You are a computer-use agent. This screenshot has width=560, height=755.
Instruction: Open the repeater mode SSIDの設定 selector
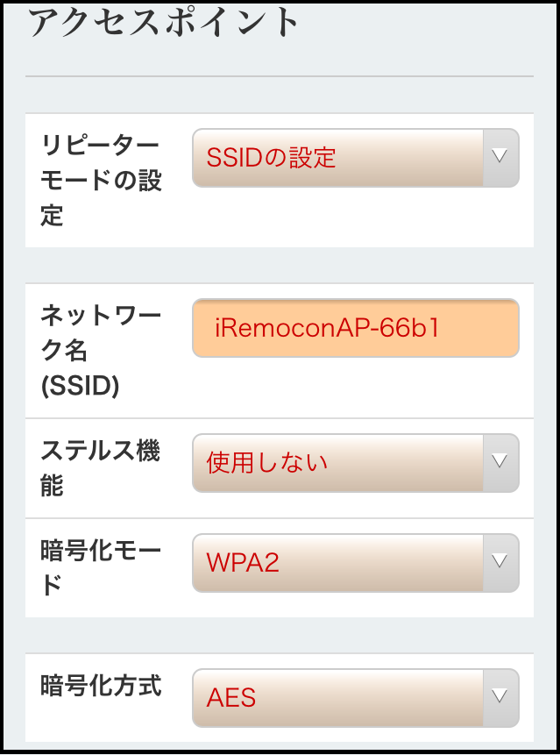[x=337, y=158]
